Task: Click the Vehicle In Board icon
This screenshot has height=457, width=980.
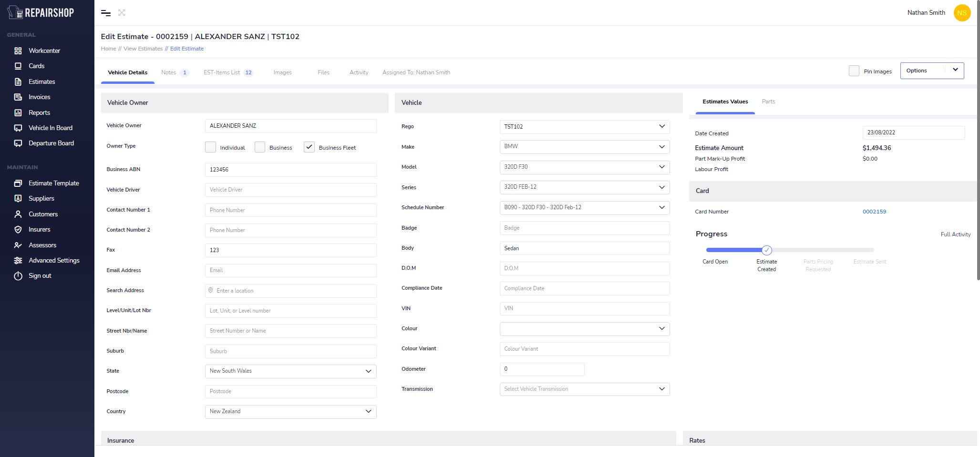Action: [x=18, y=128]
